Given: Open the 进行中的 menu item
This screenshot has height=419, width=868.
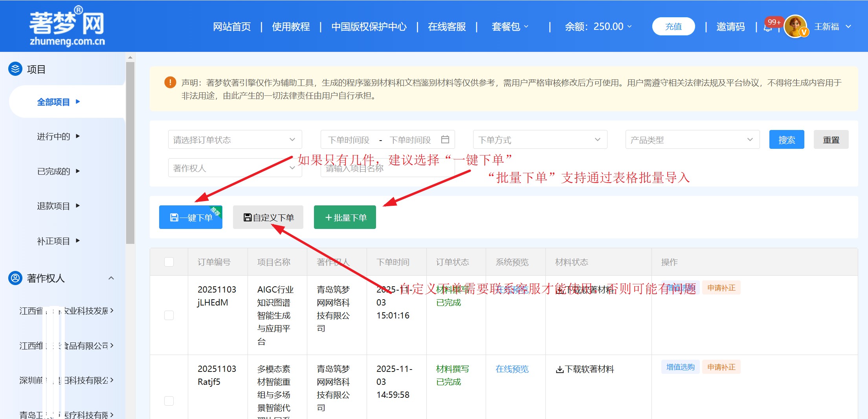Looking at the screenshot, I should click(x=53, y=136).
